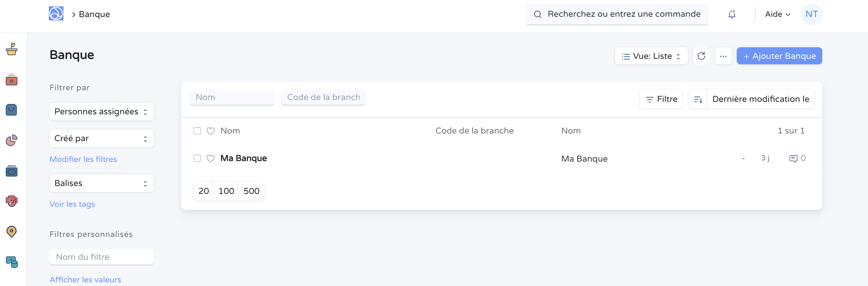868x286 pixels.
Task: Check the checkbox next to Ma Banque
Action: coord(197,158)
